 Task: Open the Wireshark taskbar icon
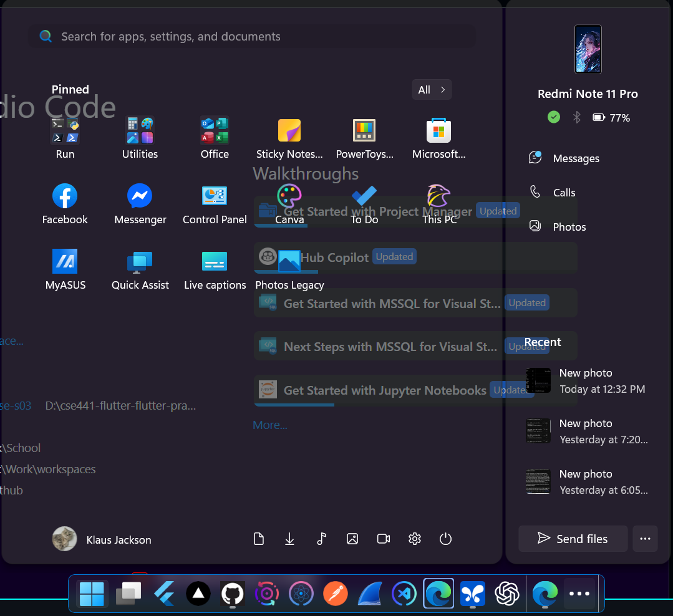coord(369,594)
